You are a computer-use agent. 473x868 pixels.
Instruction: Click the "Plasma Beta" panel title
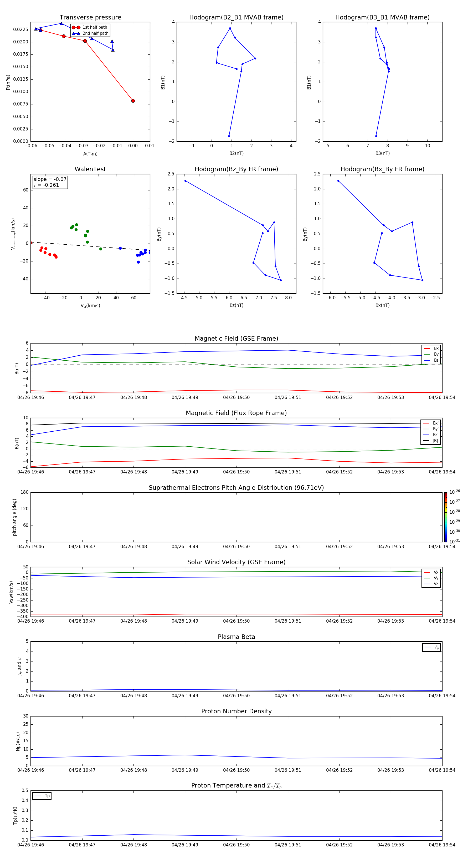pos(236,637)
